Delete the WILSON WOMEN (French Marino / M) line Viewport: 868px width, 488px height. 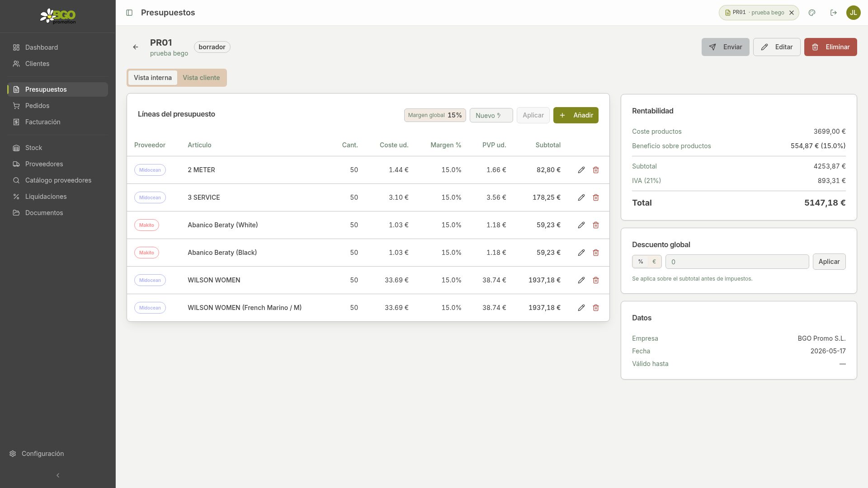pos(596,308)
